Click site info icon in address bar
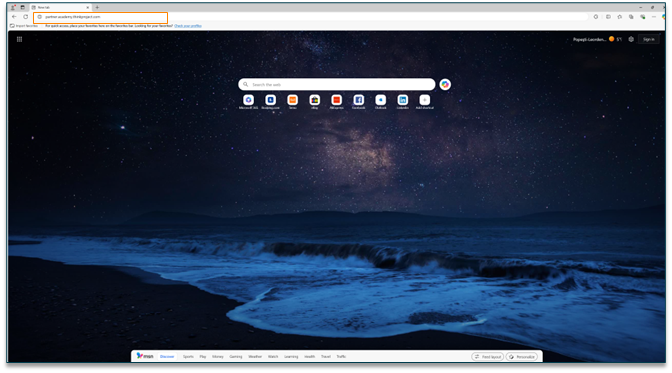672x373 pixels. click(x=39, y=17)
